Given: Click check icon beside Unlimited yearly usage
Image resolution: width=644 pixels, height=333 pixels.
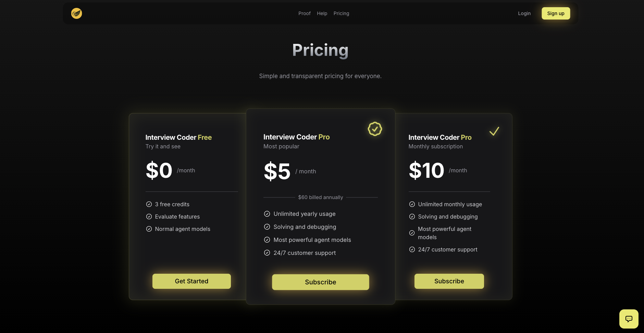Looking at the screenshot, I should coord(267,214).
